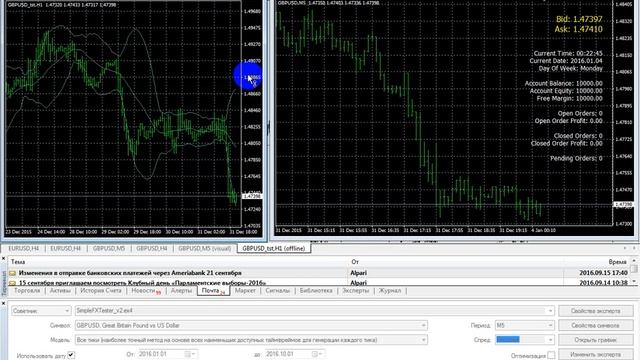Click the Free Margin: 10000.00 text
This screenshot has height=360, width=640.
[569, 98]
